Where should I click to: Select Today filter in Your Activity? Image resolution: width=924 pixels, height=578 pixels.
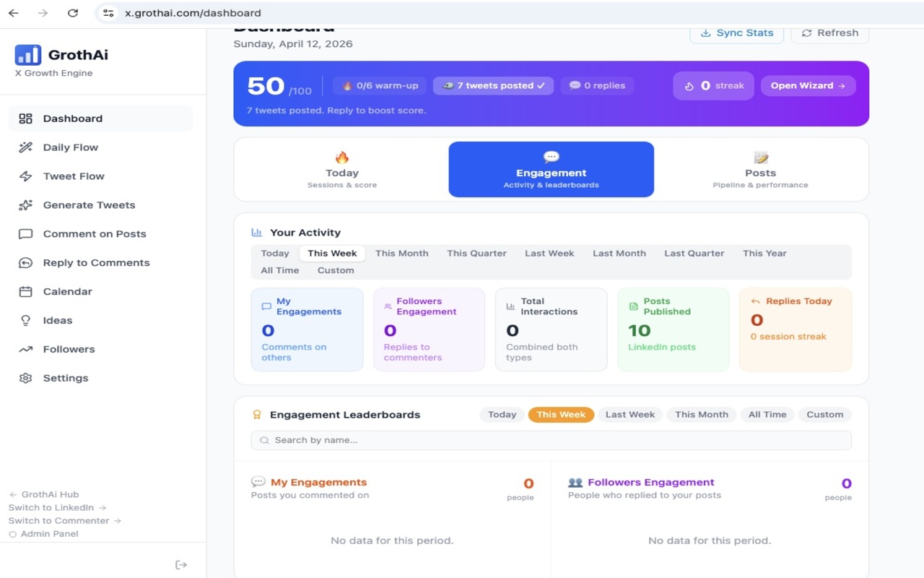pyautogui.click(x=275, y=254)
